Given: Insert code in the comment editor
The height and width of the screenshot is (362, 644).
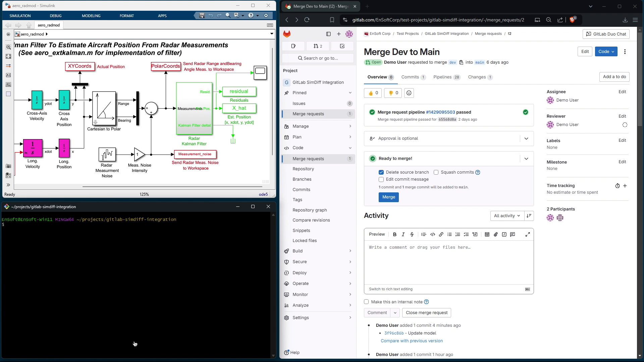Looking at the screenshot, I should pyautogui.click(x=433, y=234).
